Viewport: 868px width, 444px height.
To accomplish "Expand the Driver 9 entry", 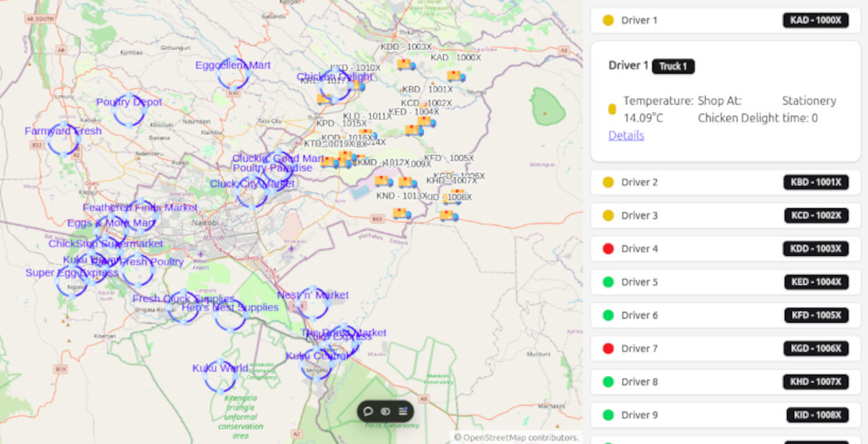I will click(725, 415).
